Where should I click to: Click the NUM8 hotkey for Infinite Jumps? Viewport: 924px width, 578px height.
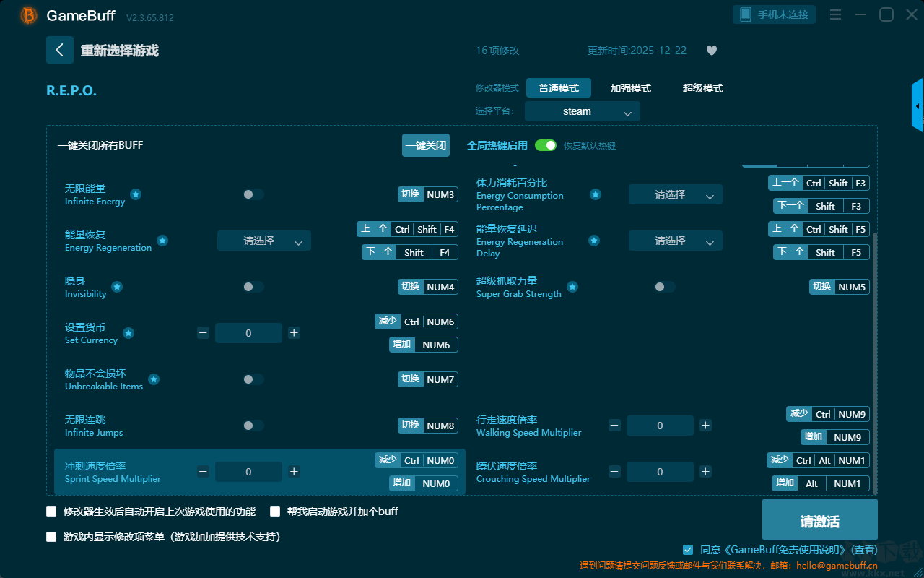coord(428,426)
